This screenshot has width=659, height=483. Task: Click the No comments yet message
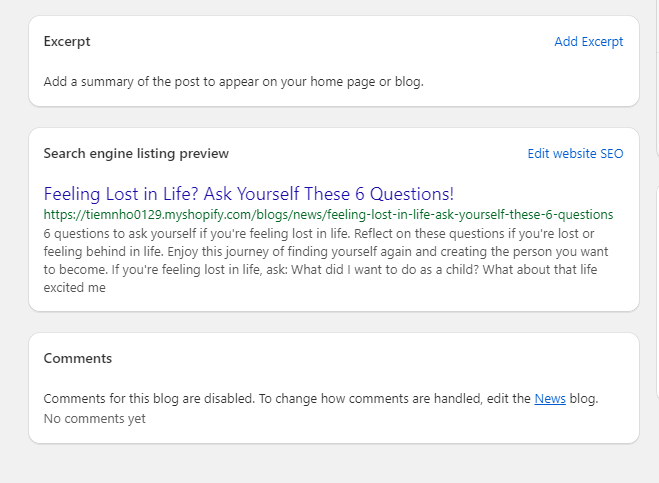(x=95, y=419)
